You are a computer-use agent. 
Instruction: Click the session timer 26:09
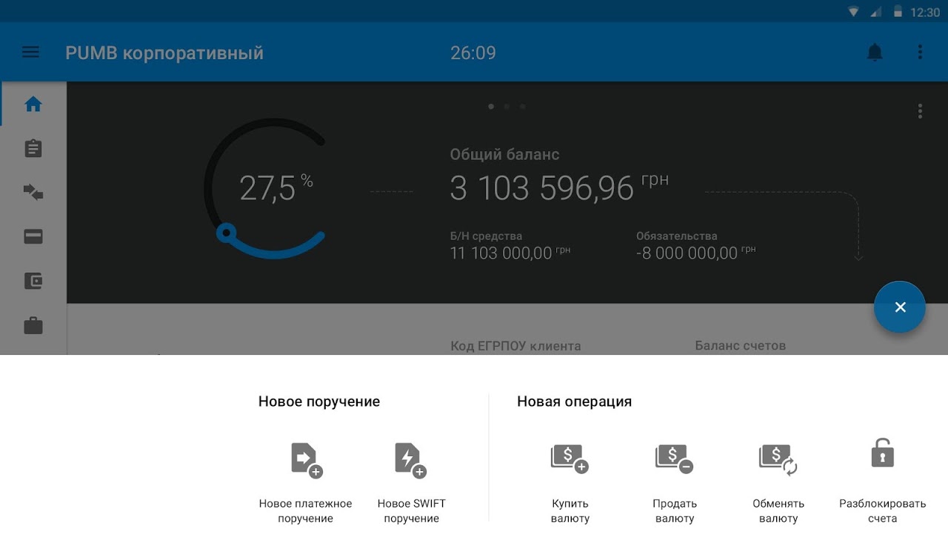coord(473,53)
